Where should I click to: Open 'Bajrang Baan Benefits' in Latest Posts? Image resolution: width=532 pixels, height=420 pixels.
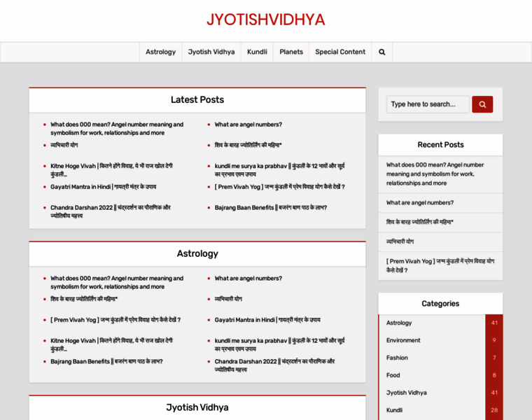271,208
